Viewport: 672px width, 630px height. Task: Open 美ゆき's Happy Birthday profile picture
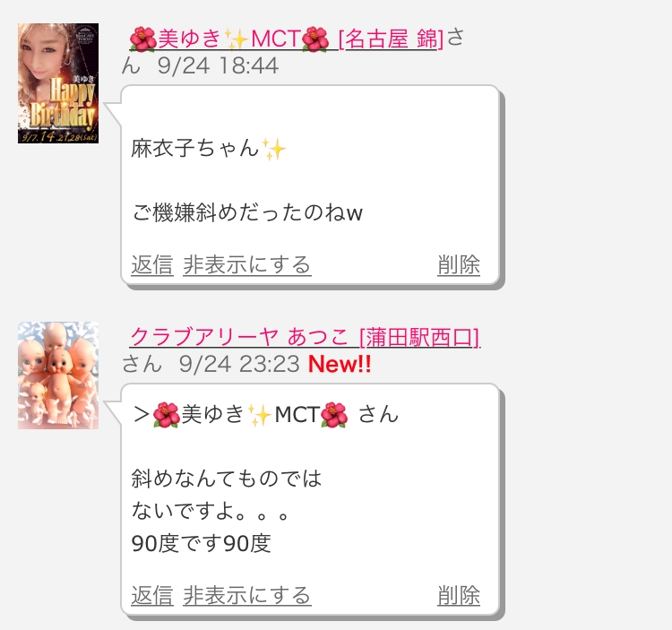58,83
